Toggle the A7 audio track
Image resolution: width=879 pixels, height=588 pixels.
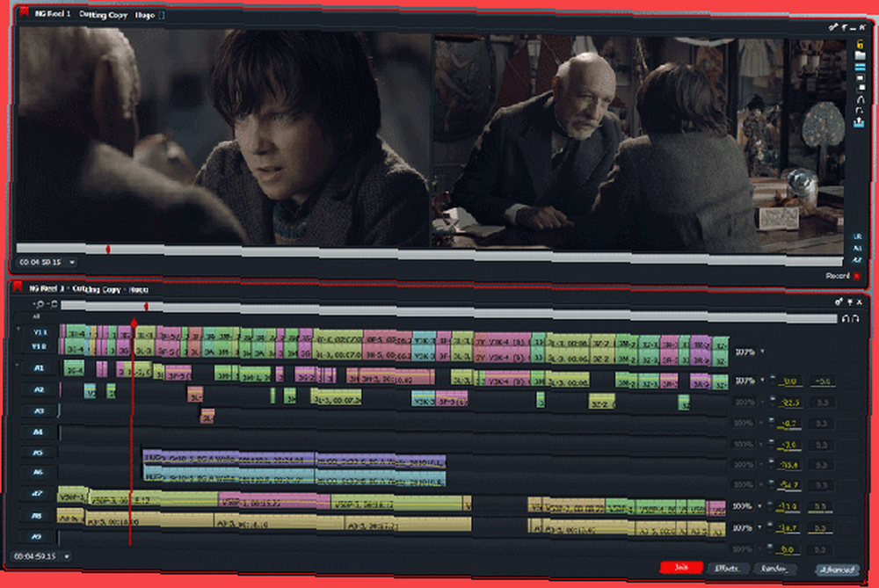point(37,494)
